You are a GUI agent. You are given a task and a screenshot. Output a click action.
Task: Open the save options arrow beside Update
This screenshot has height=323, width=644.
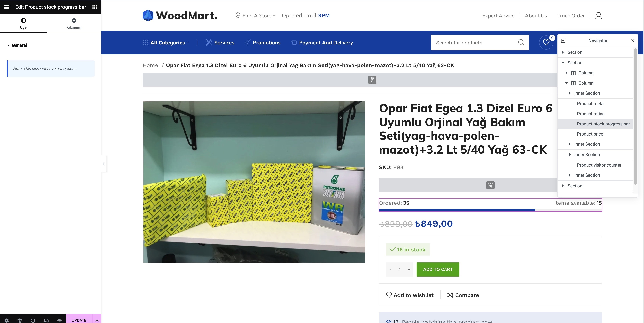click(97, 320)
